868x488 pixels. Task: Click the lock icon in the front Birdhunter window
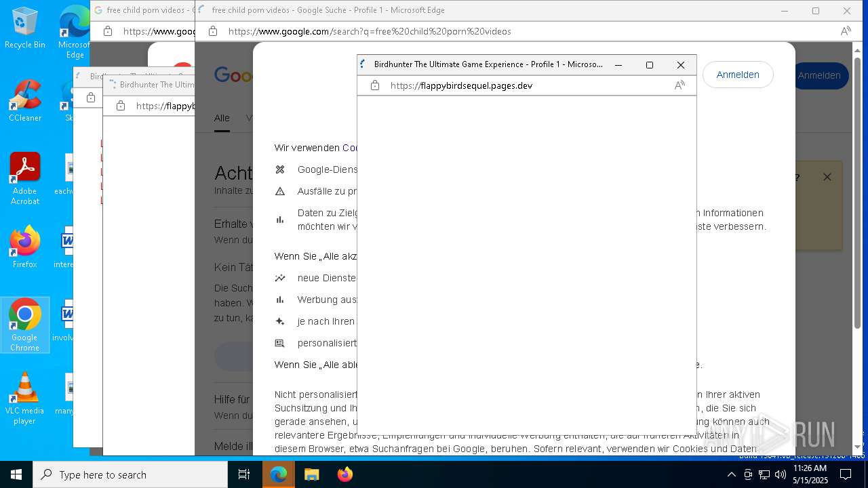tap(375, 85)
